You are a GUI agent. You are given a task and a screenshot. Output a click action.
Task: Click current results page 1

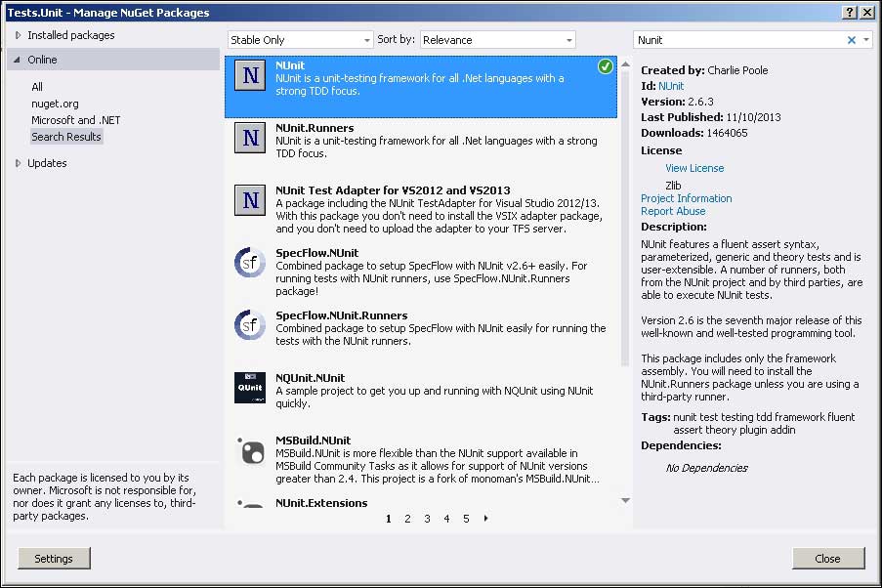pos(388,519)
